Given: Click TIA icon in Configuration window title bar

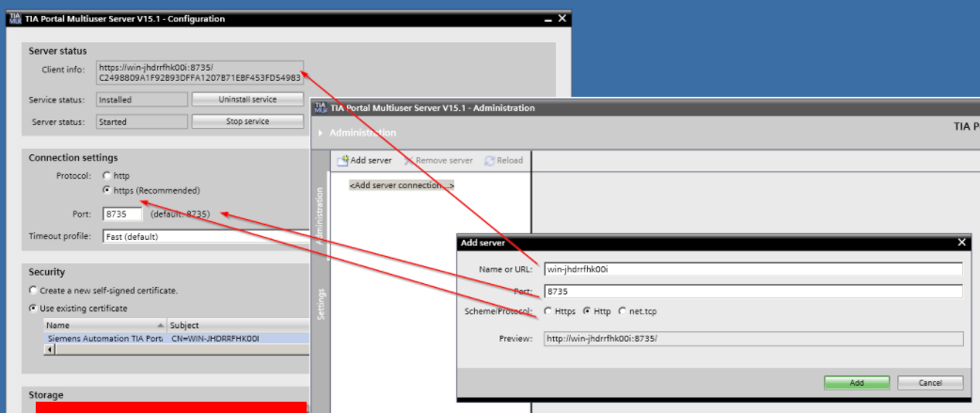Looking at the screenshot, I should point(16,19).
